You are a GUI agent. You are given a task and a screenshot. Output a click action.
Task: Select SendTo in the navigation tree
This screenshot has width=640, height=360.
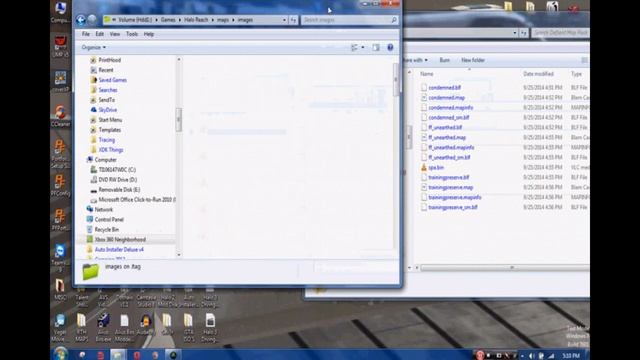click(x=107, y=100)
